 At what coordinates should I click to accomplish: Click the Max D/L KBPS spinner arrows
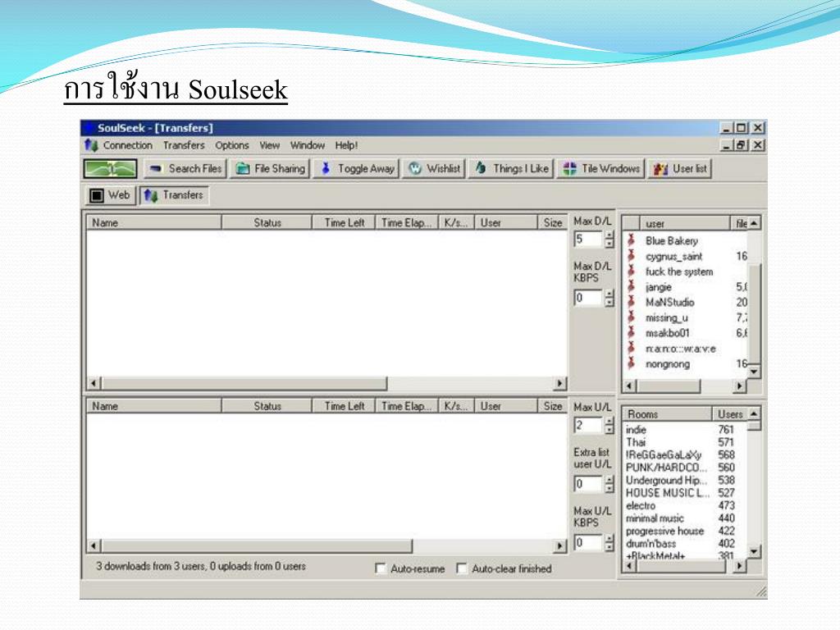click(x=609, y=298)
